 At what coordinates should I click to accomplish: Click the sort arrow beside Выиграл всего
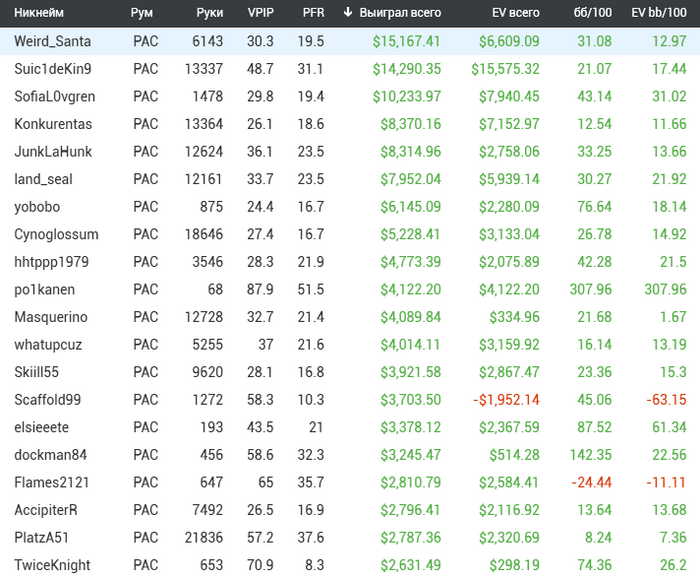tap(348, 12)
